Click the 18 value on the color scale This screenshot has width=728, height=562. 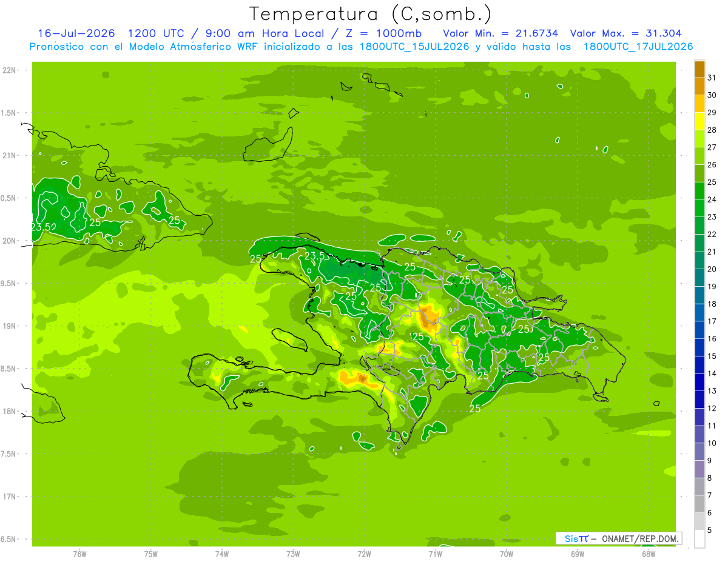(x=712, y=304)
